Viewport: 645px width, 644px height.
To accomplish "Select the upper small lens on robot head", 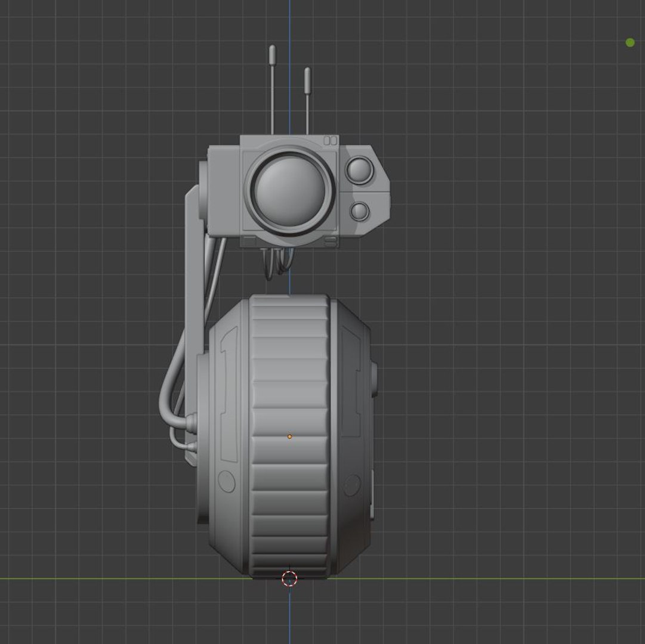I will coord(360,170).
